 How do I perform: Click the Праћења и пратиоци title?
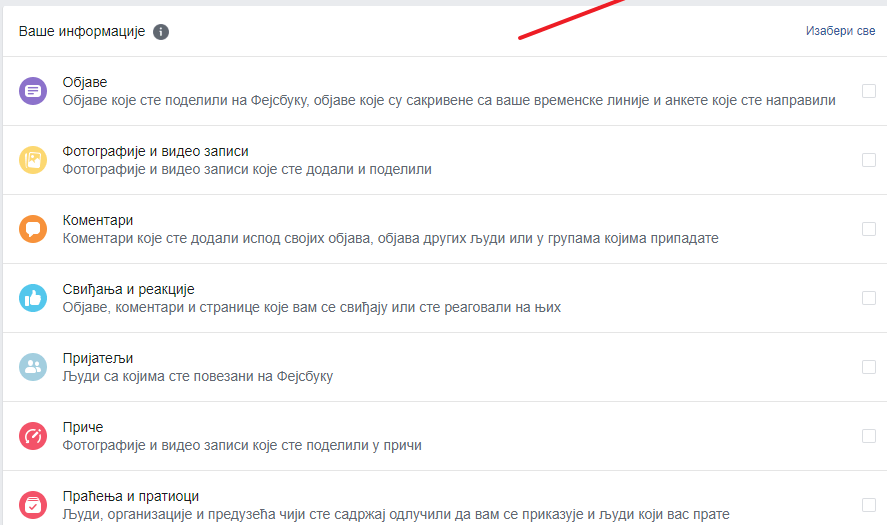(x=131, y=496)
